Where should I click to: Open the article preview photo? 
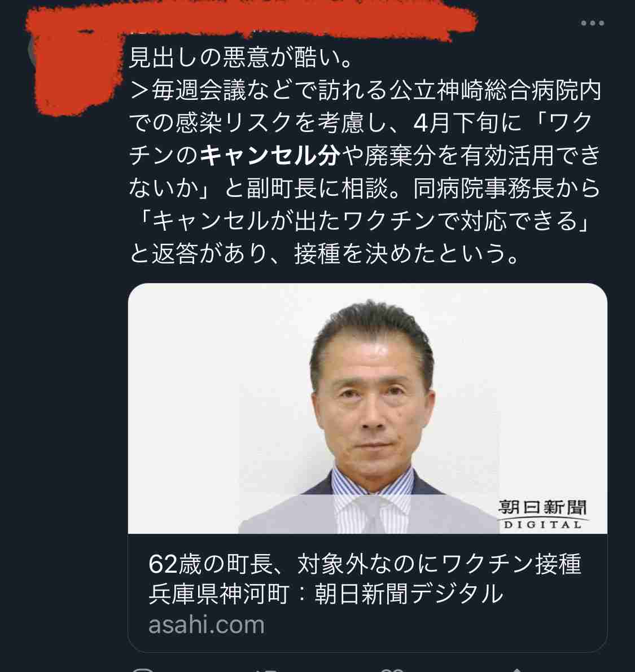pos(367,409)
